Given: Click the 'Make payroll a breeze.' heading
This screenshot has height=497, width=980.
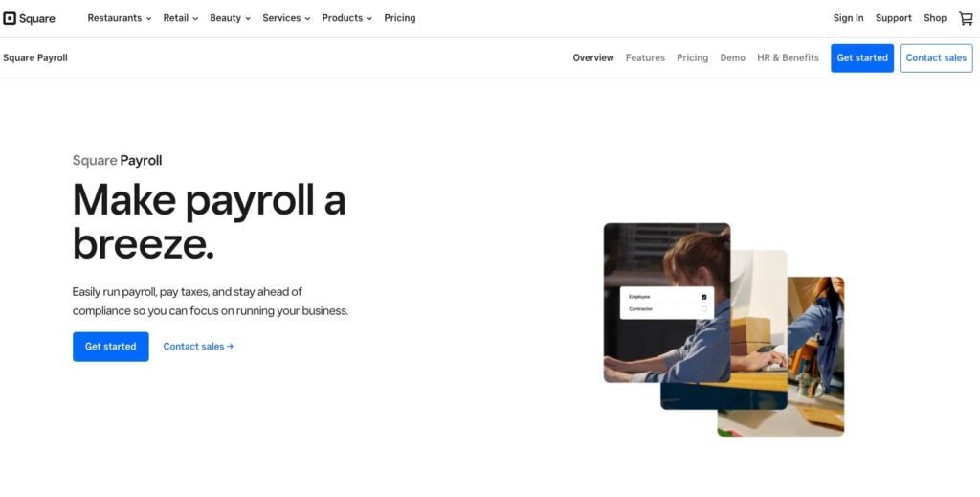Looking at the screenshot, I should tap(209, 221).
